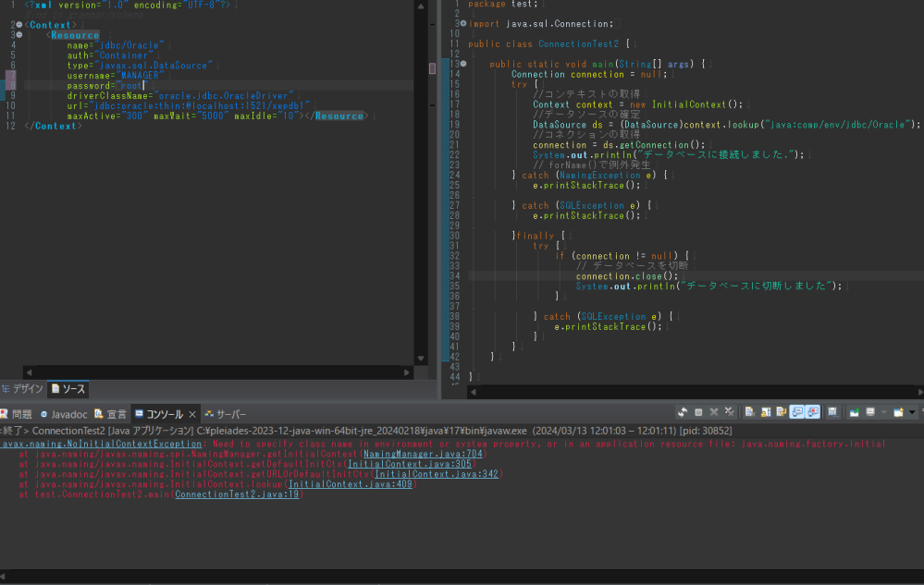
Task: Remove all terminated launches icon
Action: coord(730,412)
